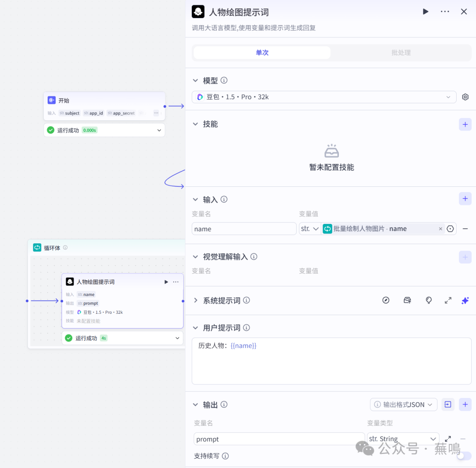Open more options ellipsis in panel header
Screen dimensions: 476x468
point(445,12)
